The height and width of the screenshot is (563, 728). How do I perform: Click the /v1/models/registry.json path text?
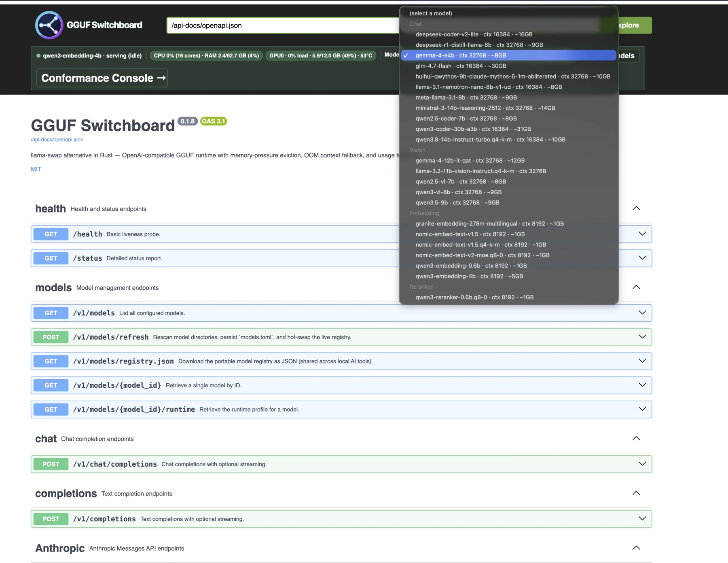[123, 361]
